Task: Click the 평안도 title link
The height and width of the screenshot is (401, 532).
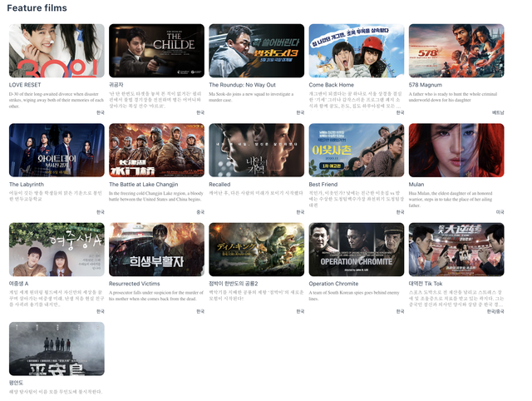Action: point(16,383)
